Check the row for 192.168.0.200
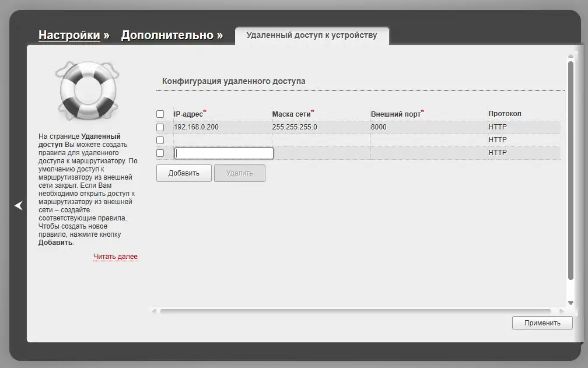Image resolution: width=588 pixels, height=368 pixels. (x=160, y=127)
